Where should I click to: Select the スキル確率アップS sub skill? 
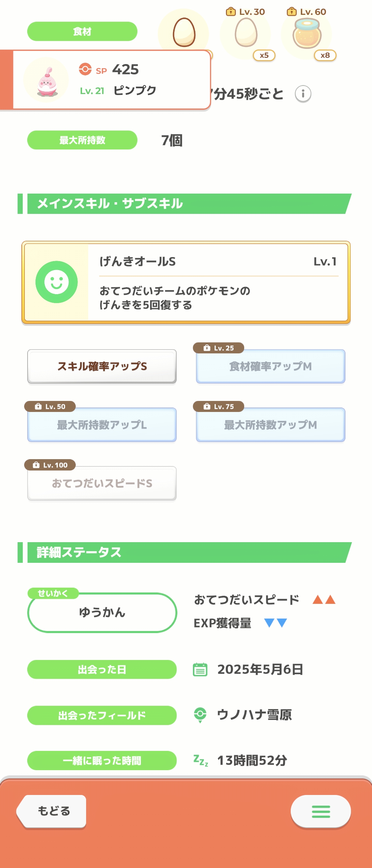pos(102,366)
